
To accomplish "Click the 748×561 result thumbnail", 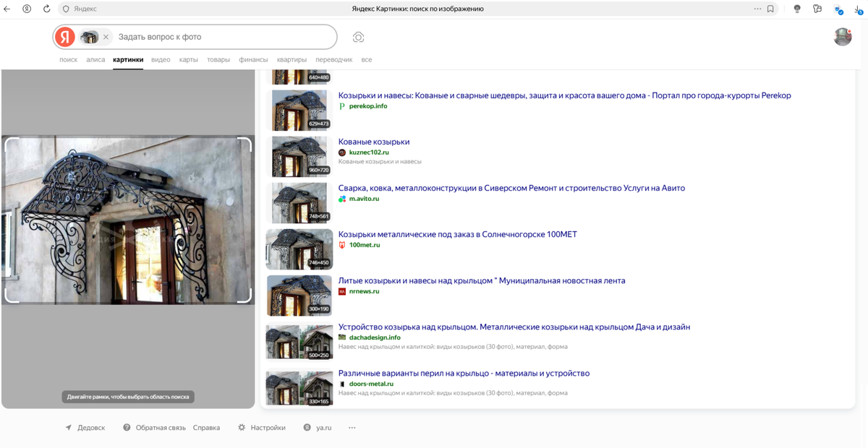I will point(299,202).
